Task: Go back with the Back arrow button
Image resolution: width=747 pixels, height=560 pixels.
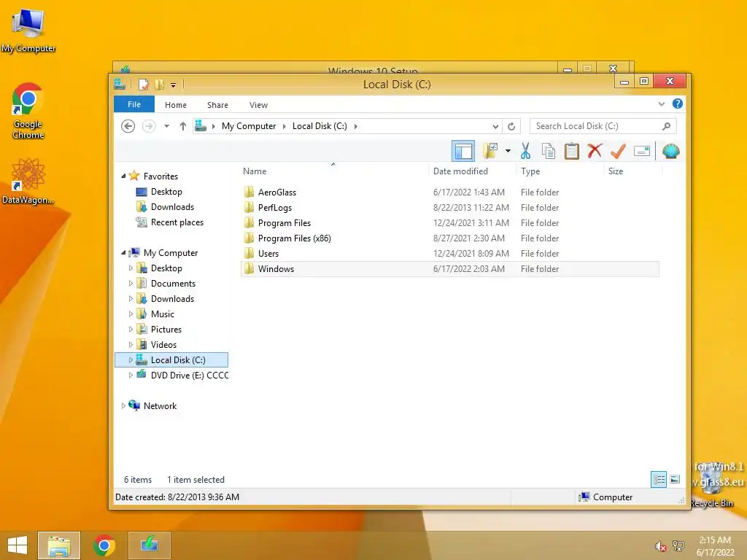Action: [x=128, y=126]
